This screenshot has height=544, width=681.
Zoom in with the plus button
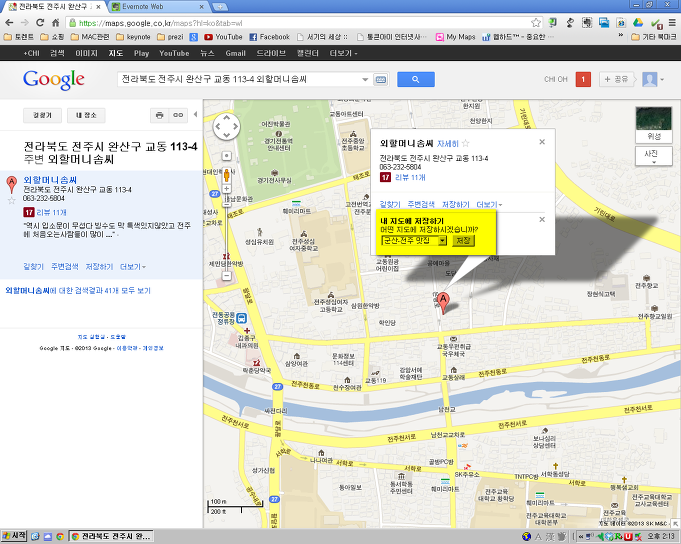pyautogui.click(x=226, y=189)
